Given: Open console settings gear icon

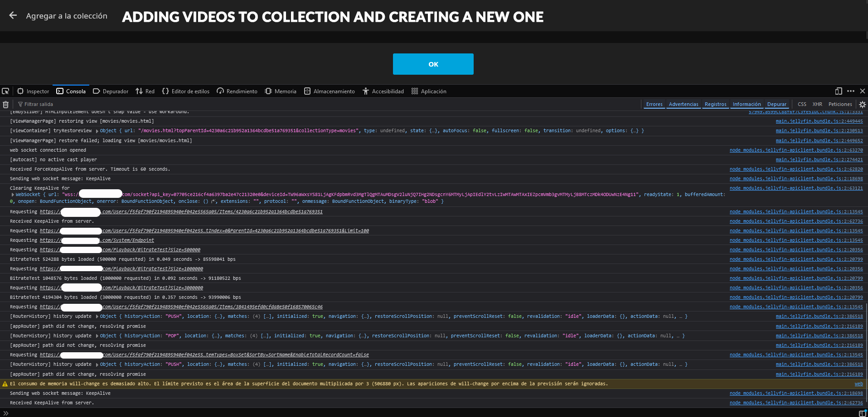Looking at the screenshot, I should [862, 104].
